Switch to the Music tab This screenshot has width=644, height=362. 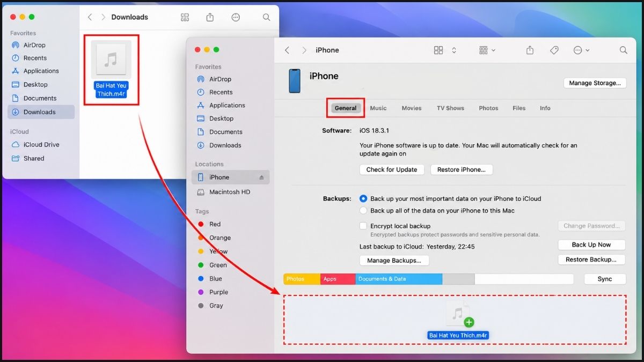tap(378, 108)
